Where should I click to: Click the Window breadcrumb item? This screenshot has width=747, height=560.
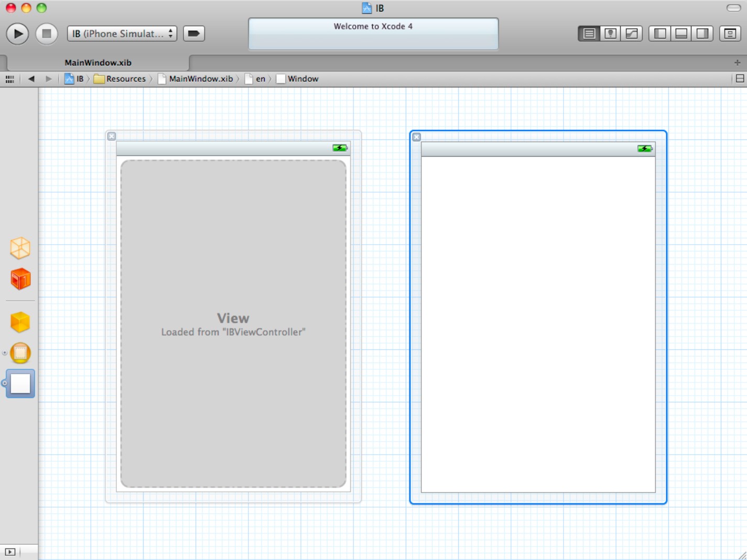(297, 79)
